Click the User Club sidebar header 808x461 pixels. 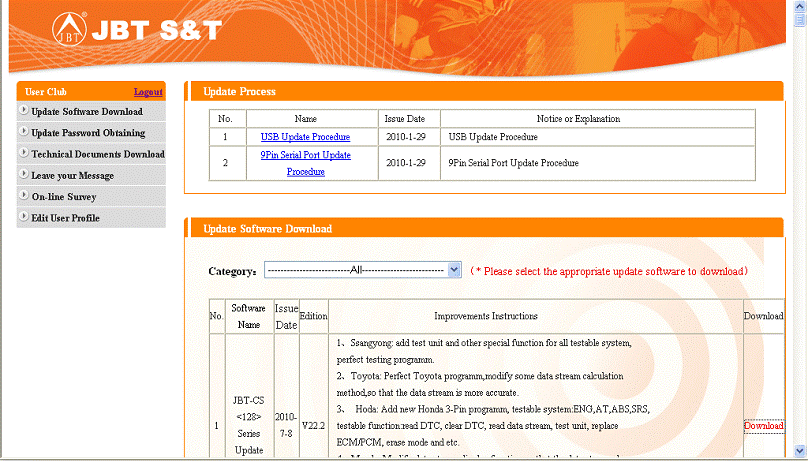(x=46, y=92)
